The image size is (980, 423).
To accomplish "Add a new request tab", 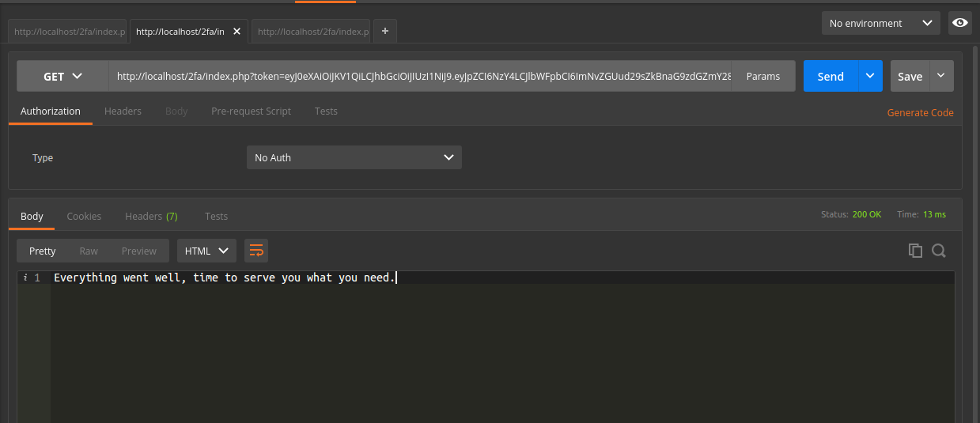I will (x=385, y=31).
